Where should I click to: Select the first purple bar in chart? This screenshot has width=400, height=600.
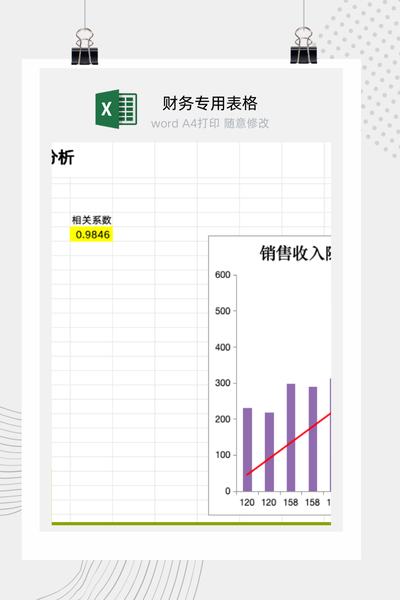pos(247,450)
